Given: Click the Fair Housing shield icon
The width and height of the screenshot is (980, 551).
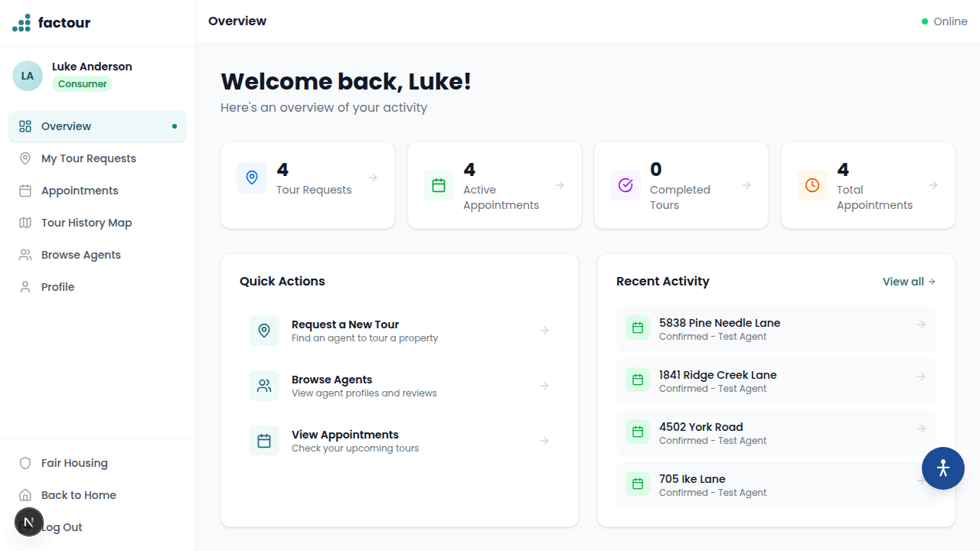Looking at the screenshot, I should click(x=24, y=462).
